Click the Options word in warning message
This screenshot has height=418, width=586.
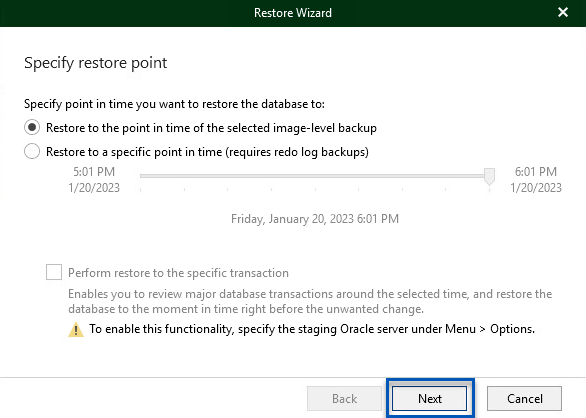[x=512, y=329]
